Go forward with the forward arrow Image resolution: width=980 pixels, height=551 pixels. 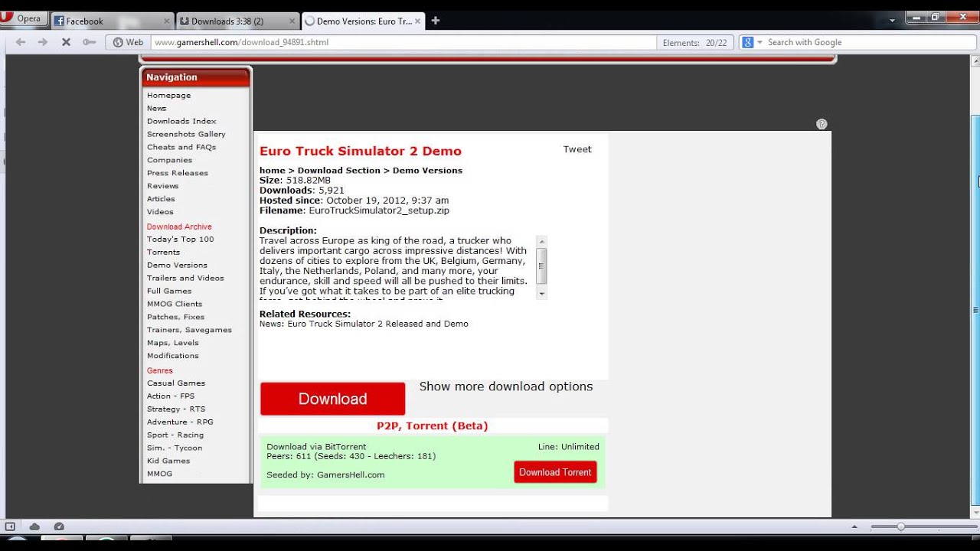pyautogui.click(x=43, y=42)
